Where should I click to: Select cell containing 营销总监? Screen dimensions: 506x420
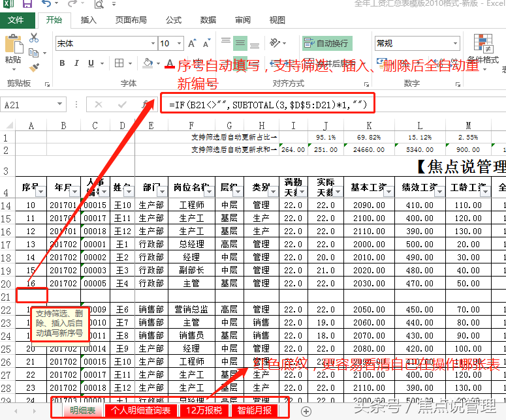[x=192, y=309]
